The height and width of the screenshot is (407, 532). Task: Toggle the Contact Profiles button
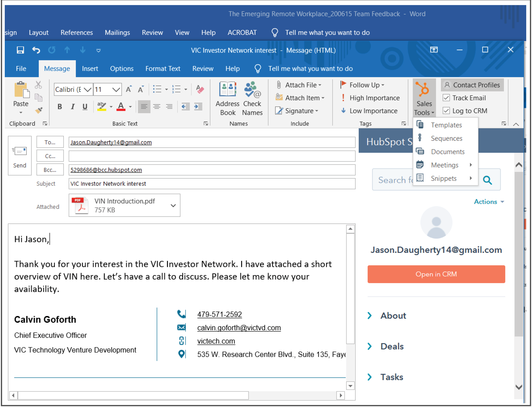(472, 85)
